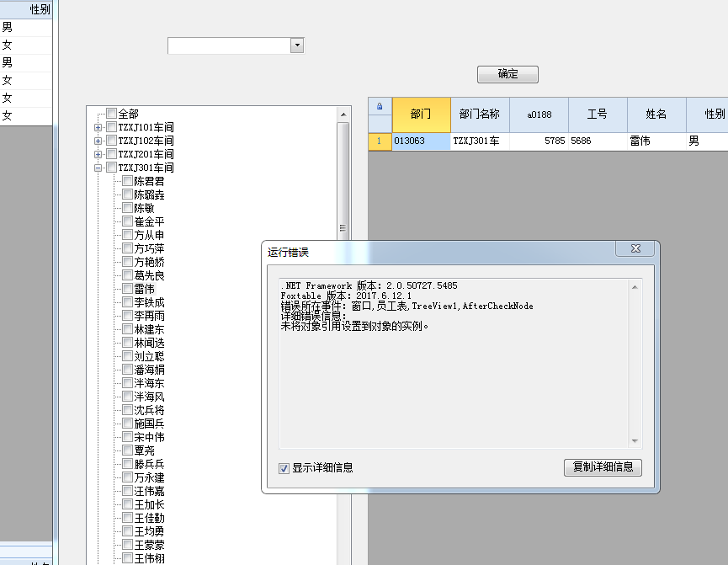
Task: Click the tree view scroll-up arrow
Action: click(x=343, y=115)
